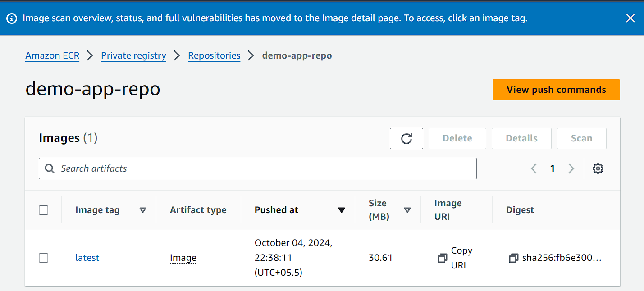Viewport: 644px width, 291px height.
Task: Copy the sha256 digest using its icon
Action: click(513, 258)
